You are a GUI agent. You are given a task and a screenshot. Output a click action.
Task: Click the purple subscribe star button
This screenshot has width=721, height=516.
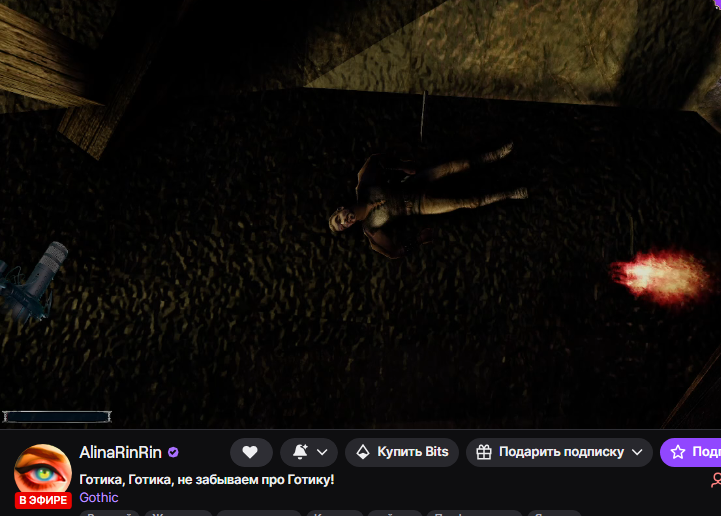(691, 452)
